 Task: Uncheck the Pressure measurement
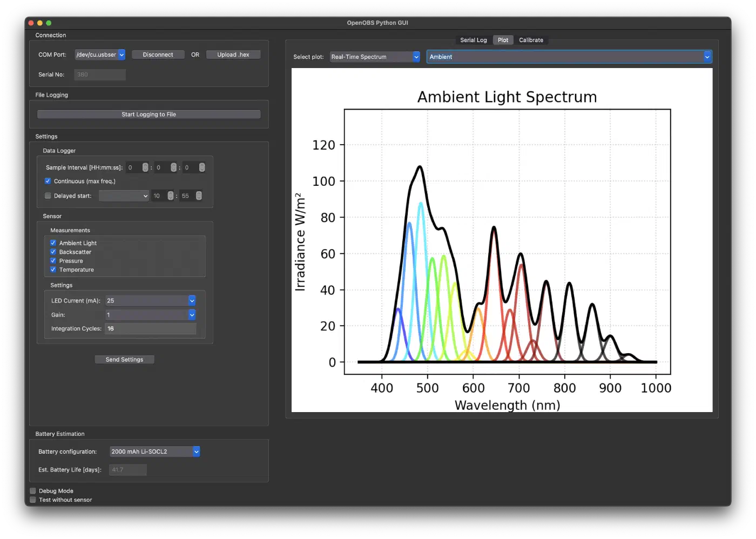coord(53,261)
